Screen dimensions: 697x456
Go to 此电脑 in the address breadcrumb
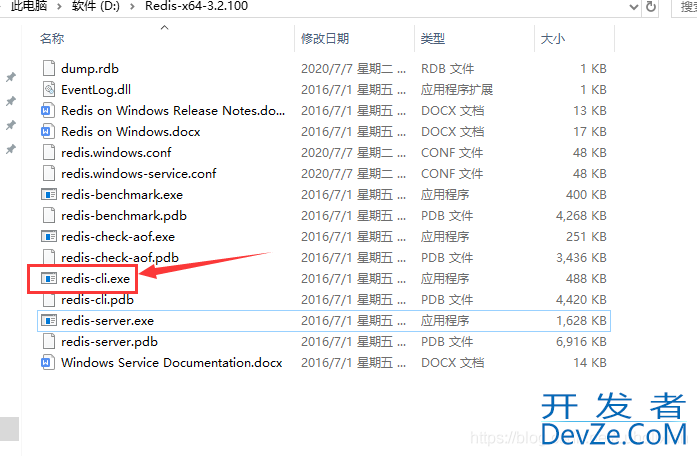click(x=29, y=6)
